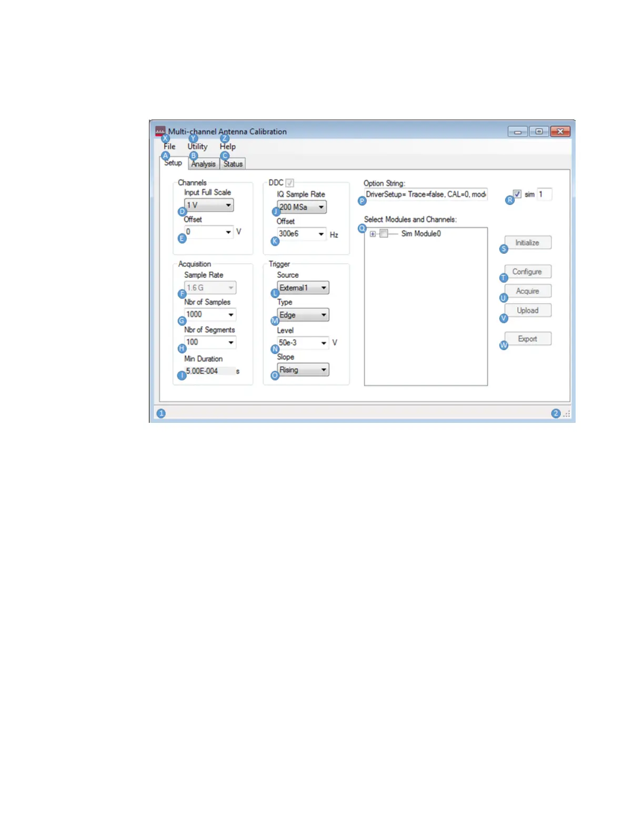Open the Help menu
644x834 pixels.
tap(227, 146)
